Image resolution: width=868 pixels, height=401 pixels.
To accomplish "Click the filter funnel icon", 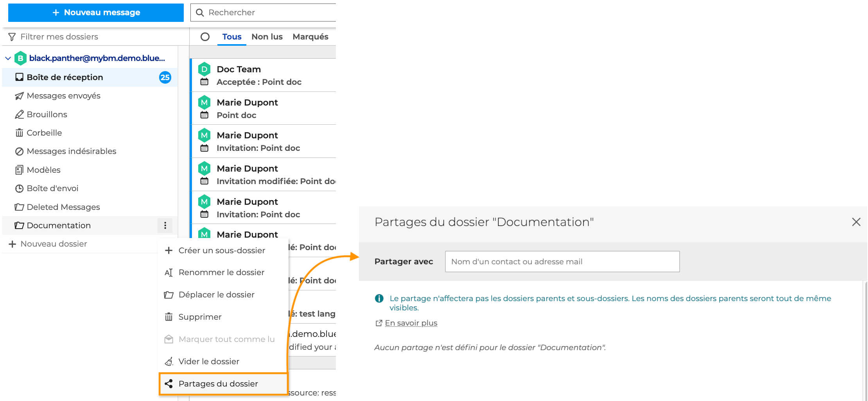I will [x=12, y=37].
